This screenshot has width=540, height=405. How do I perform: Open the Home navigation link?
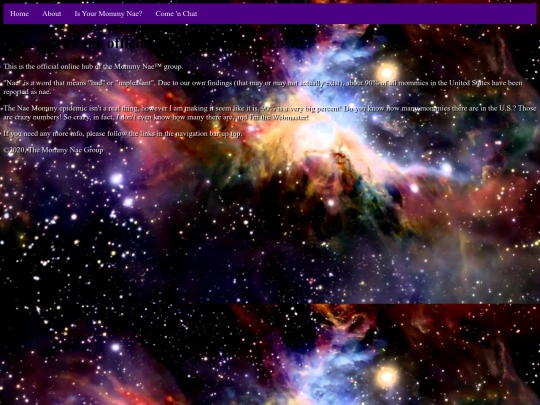pos(19,14)
